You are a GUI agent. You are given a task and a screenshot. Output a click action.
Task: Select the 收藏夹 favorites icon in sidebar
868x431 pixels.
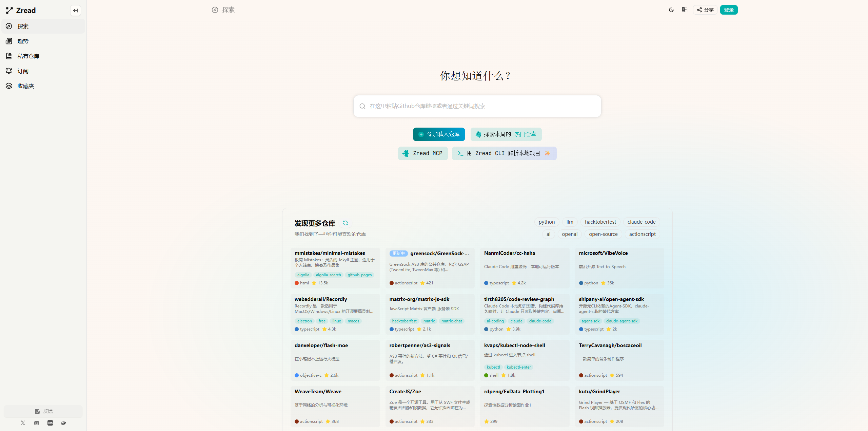click(9, 86)
